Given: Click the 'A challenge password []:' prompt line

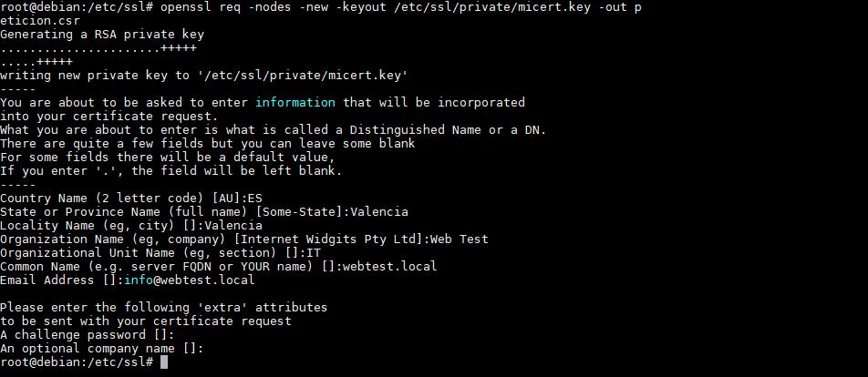Looking at the screenshot, I should pos(88,334).
